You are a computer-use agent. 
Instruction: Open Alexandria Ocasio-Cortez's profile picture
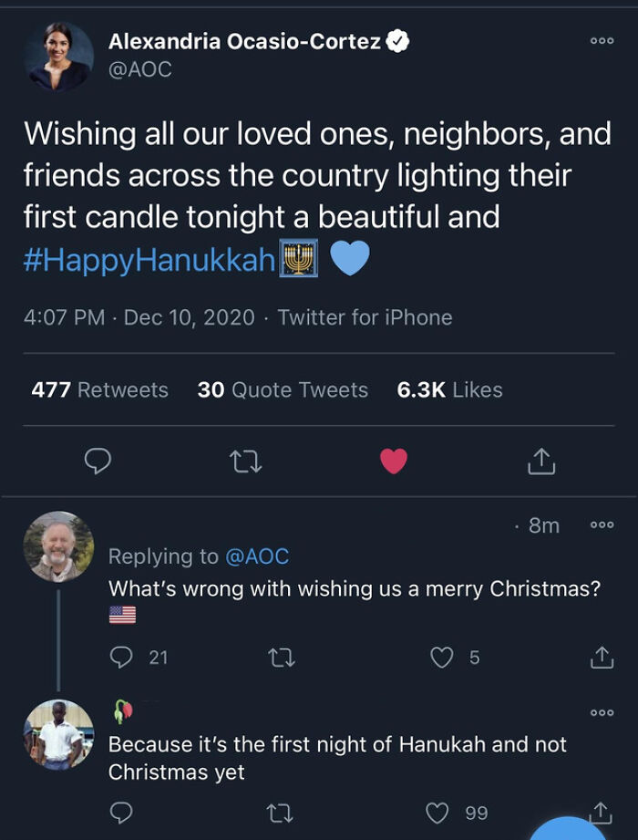pyautogui.click(x=58, y=56)
